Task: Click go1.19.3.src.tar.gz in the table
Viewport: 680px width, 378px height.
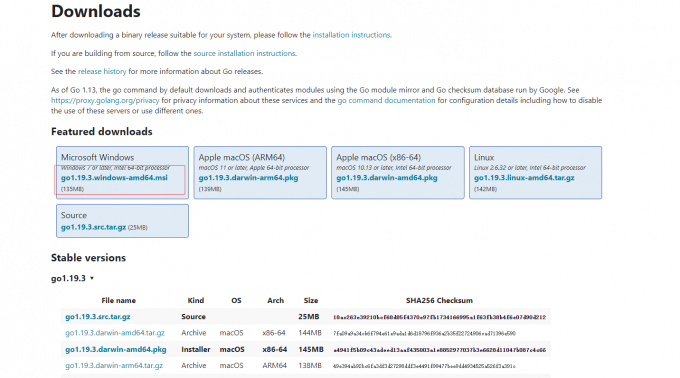Action: pos(98,317)
